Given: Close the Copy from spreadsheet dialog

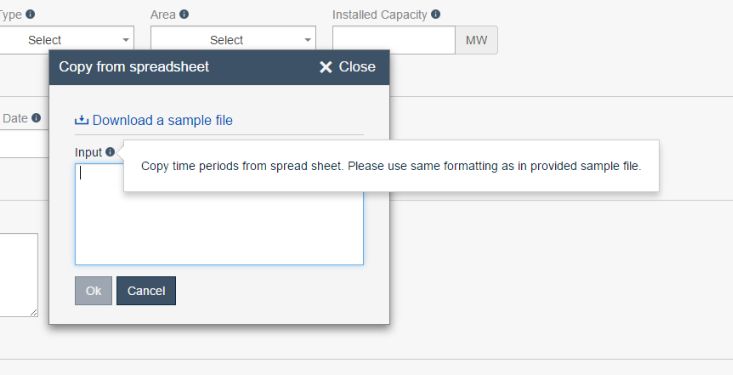Looking at the screenshot, I should 347,67.
